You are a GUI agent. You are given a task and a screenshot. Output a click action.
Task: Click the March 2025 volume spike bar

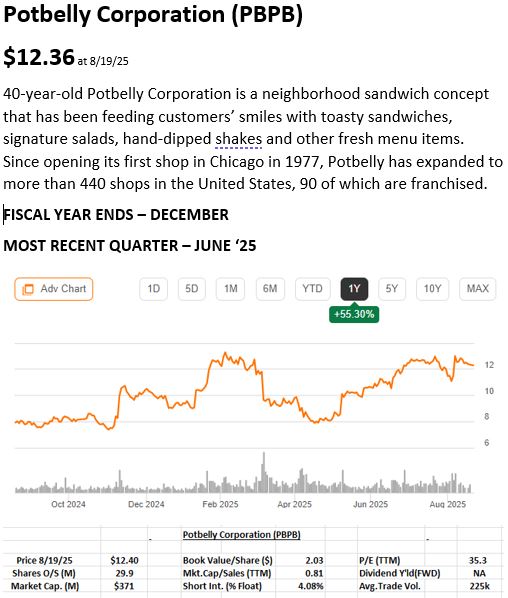pyautogui.click(x=263, y=472)
